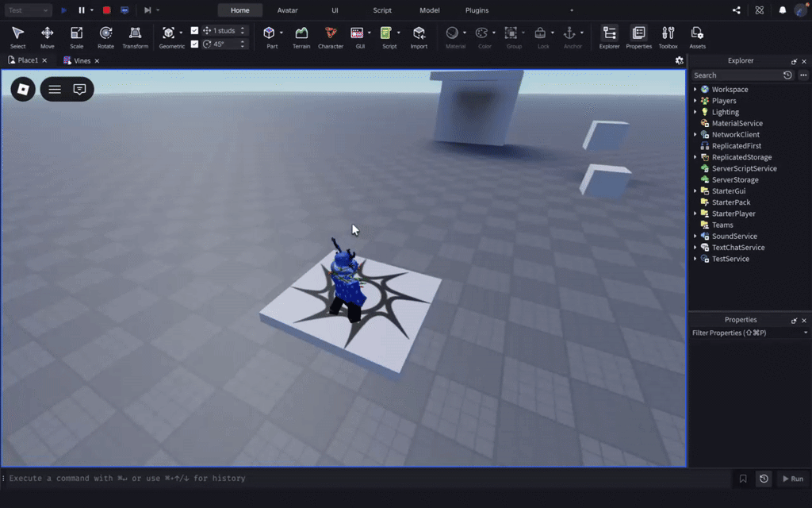812x508 pixels.
Task: Click the Material tool icon
Action: tap(452, 33)
